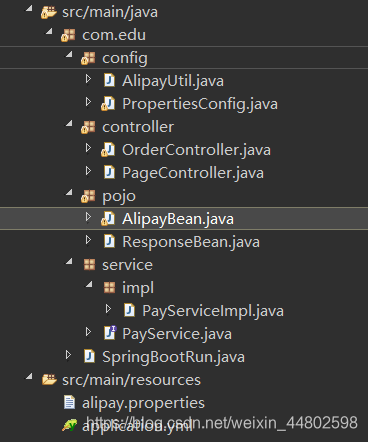Click the impl package icon

[109, 288]
